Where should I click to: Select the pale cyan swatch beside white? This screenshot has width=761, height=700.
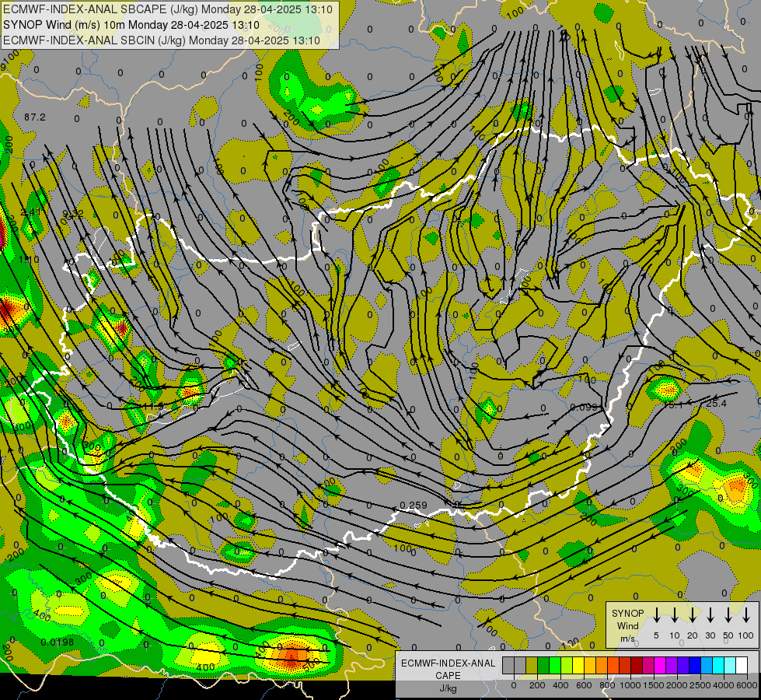tap(730, 665)
